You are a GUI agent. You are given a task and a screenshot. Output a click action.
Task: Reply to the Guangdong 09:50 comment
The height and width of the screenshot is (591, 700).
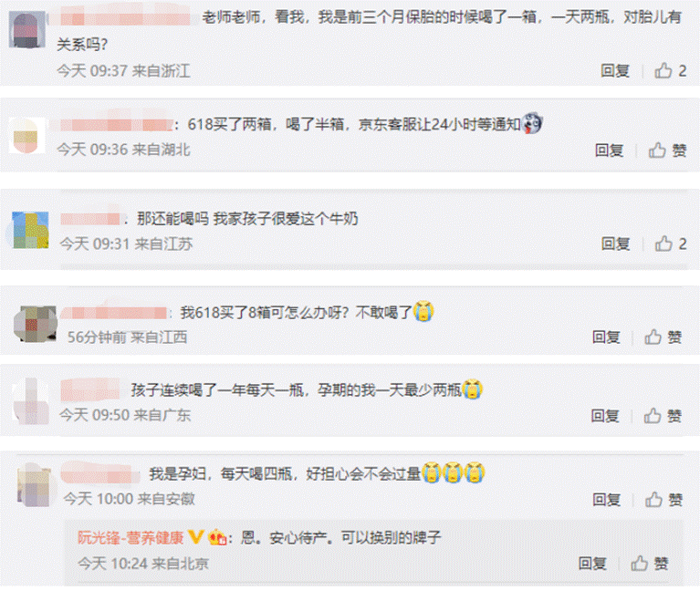[605, 416]
